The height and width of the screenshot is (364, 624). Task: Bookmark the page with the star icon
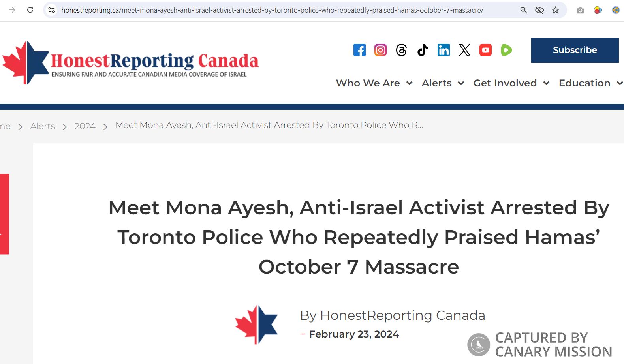(555, 10)
